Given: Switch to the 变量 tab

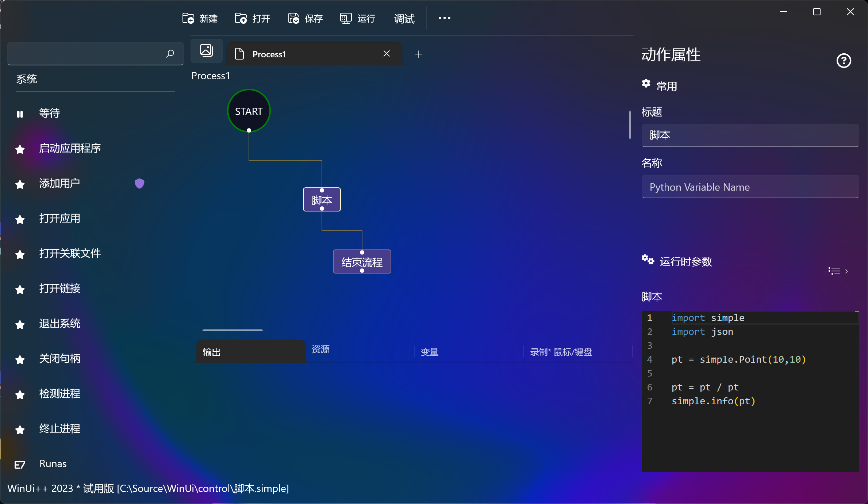Looking at the screenshot, I should 429,351.
